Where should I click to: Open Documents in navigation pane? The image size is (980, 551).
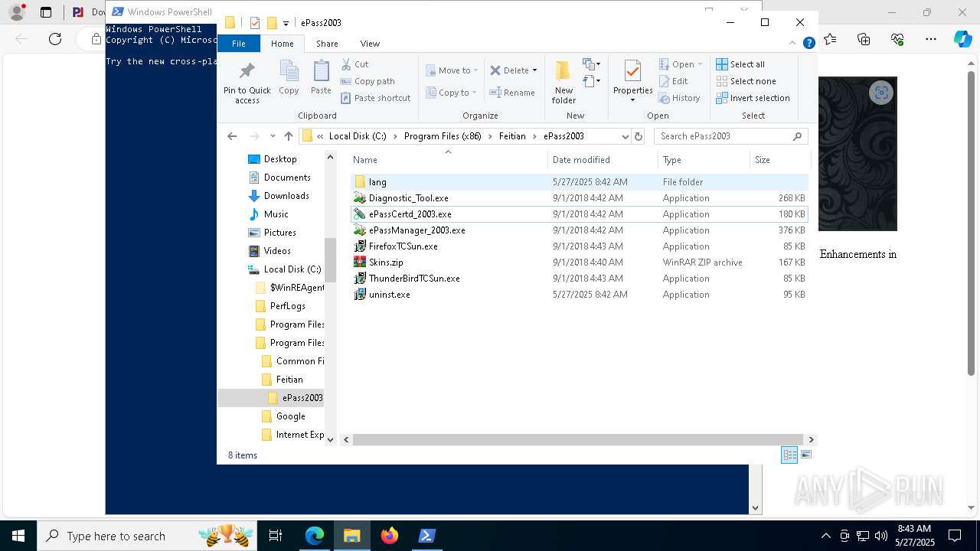(x=287, y=178)
